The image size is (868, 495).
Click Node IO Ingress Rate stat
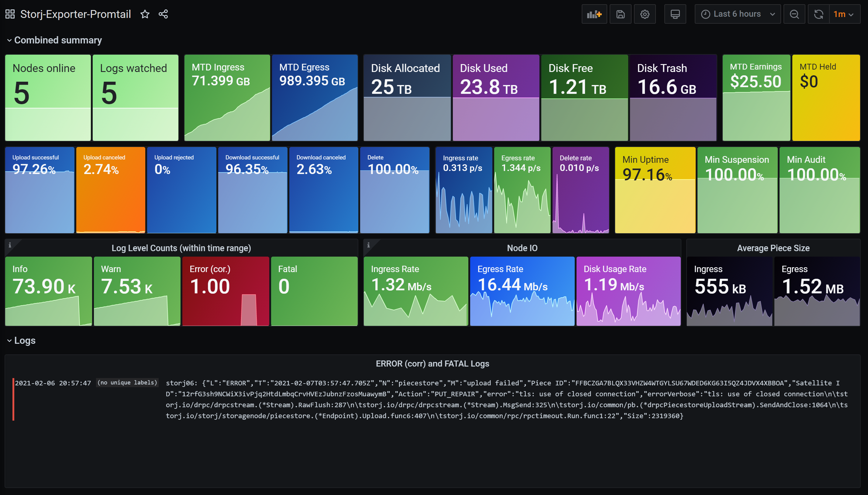(416, 291)
